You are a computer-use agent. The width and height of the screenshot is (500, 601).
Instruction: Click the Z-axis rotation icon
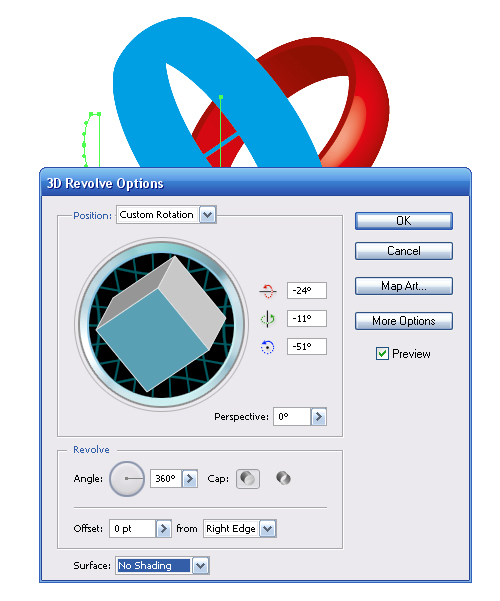pyautogui.click(x=268, y=347)
